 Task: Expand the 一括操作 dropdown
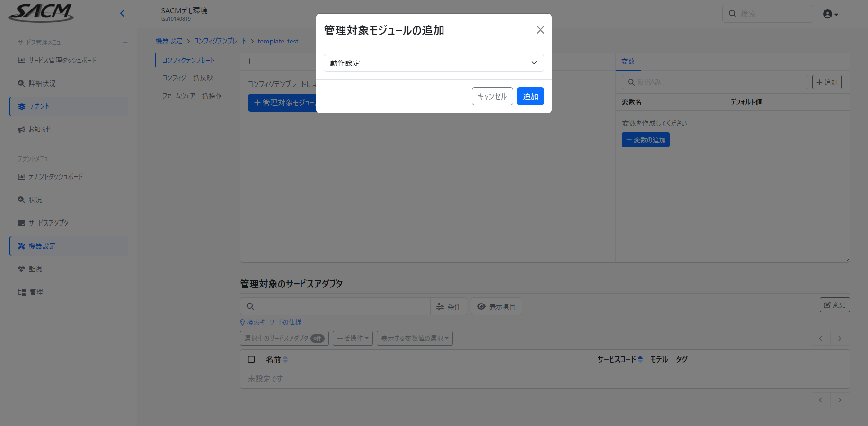pos(353,339)
